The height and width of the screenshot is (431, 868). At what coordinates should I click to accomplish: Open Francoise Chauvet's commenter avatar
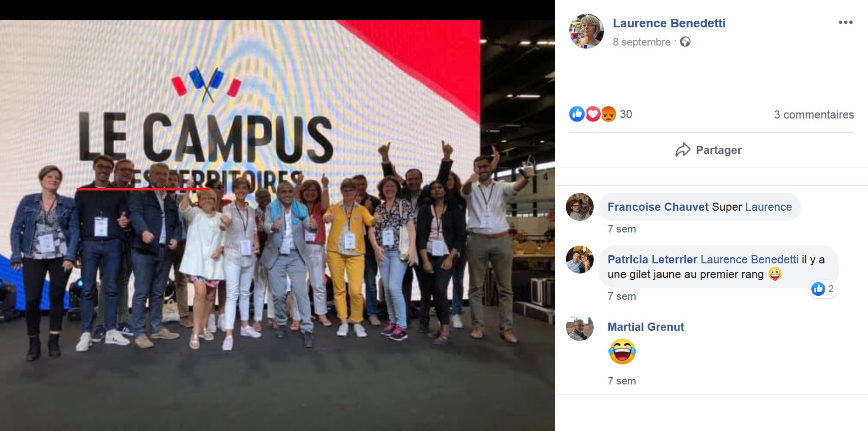tap(580, 207)
